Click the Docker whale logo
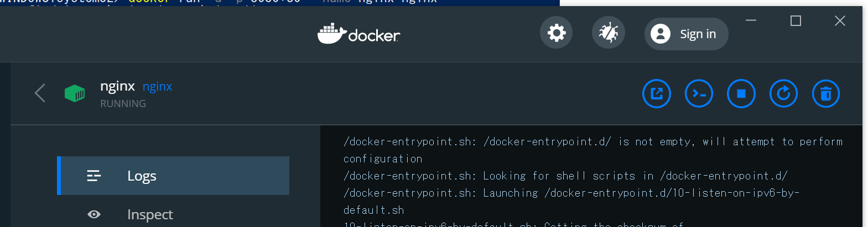Image resolution: width=868 pixels, height=227 pixels. (x=358, y=34)
